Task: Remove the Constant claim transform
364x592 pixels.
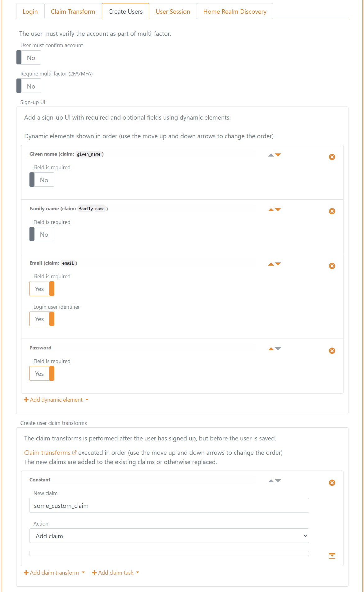Action: tap(332, 483)
